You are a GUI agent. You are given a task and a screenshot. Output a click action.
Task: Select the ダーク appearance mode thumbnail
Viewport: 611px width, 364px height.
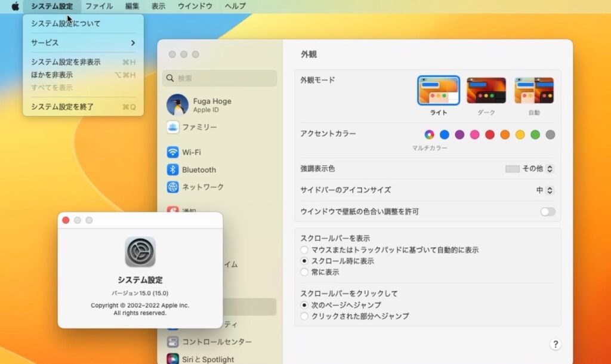pyautogui.click(x=486, y=91)
